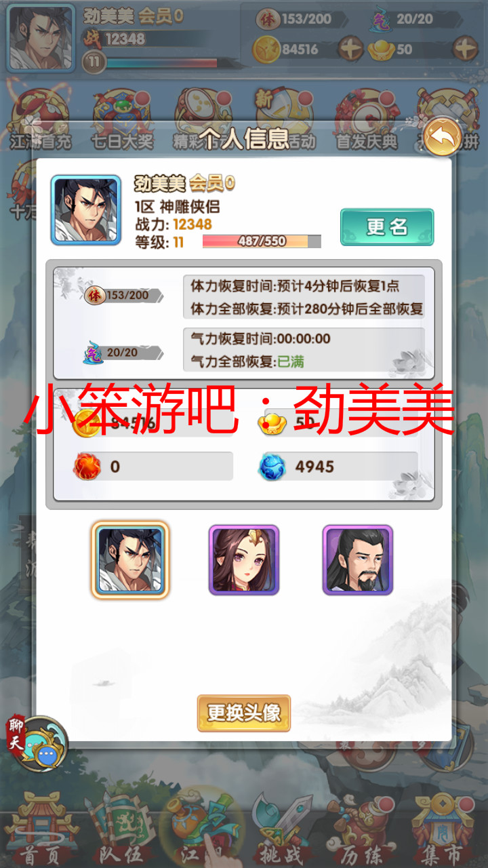
Task: Tap the 气 energy 20/20 badge in panel
Action: [x=122, y=353]
